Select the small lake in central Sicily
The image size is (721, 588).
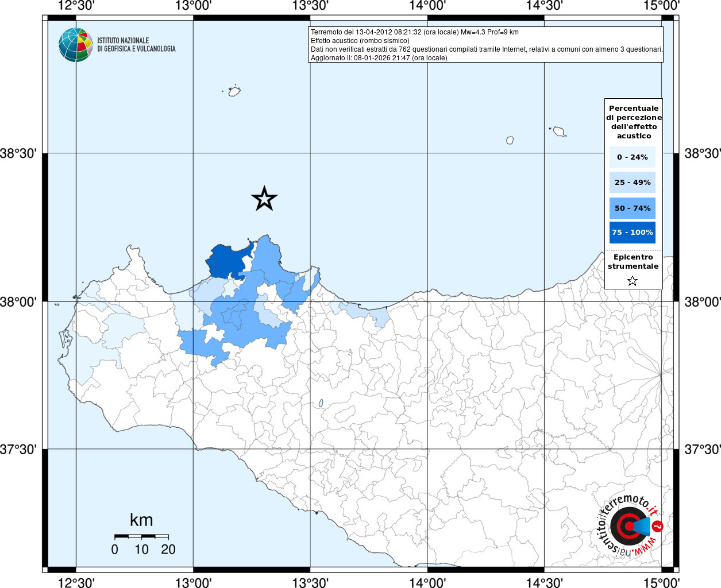point(321,404)
